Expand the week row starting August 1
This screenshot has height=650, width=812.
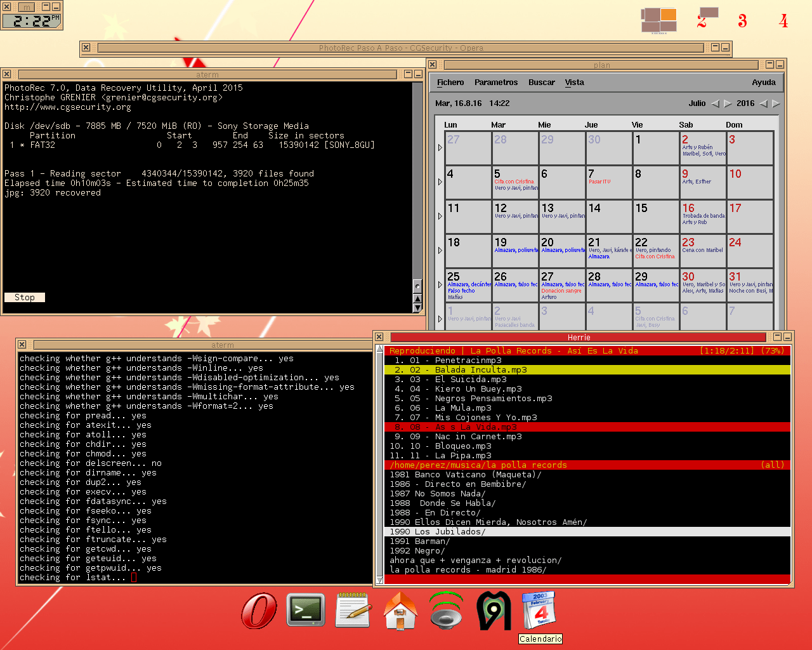[x=440, y=319]
